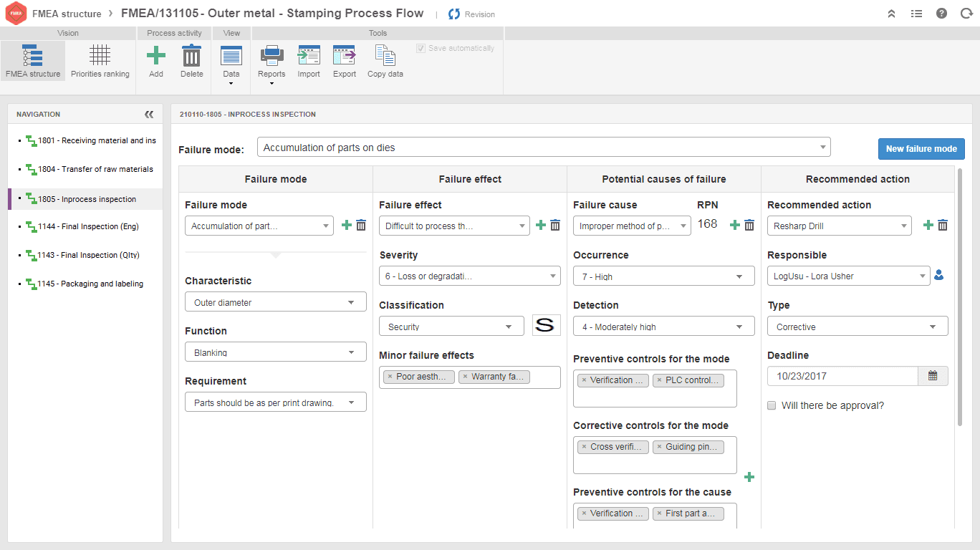The width and height of the screenshot is (980, 550).
Task: Open the Detection dropdown
Action: coord(663,326)
